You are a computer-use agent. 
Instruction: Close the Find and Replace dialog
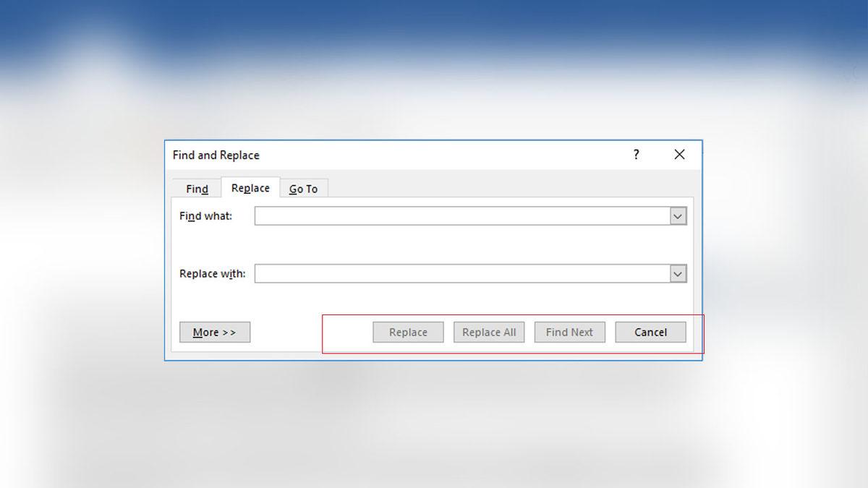coord(679,155)
